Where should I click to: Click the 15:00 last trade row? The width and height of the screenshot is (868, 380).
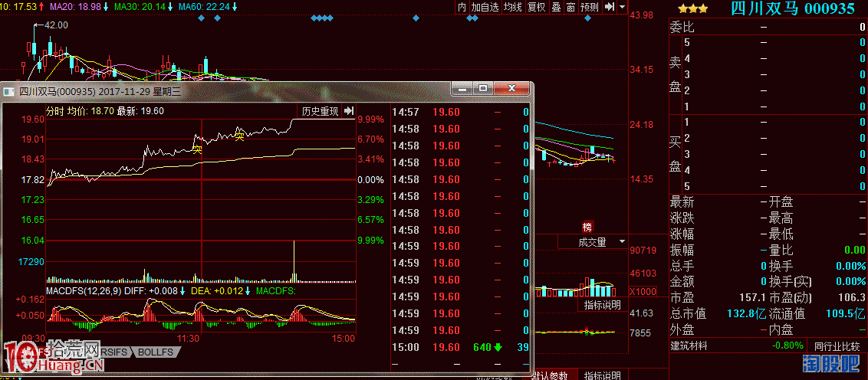pyautogui.click(x=461, y=347)
